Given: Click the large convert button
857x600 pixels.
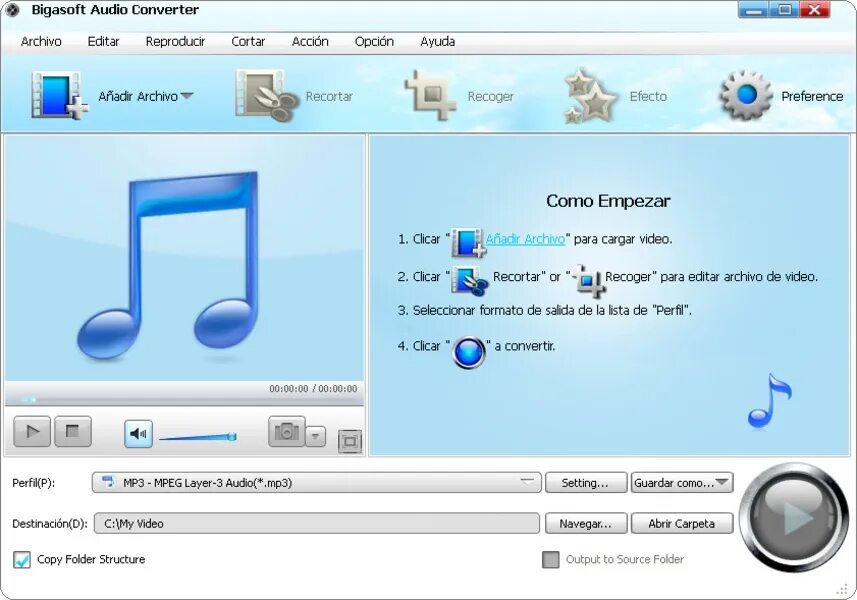Looking at the screenshot, I should pos(794,517).
